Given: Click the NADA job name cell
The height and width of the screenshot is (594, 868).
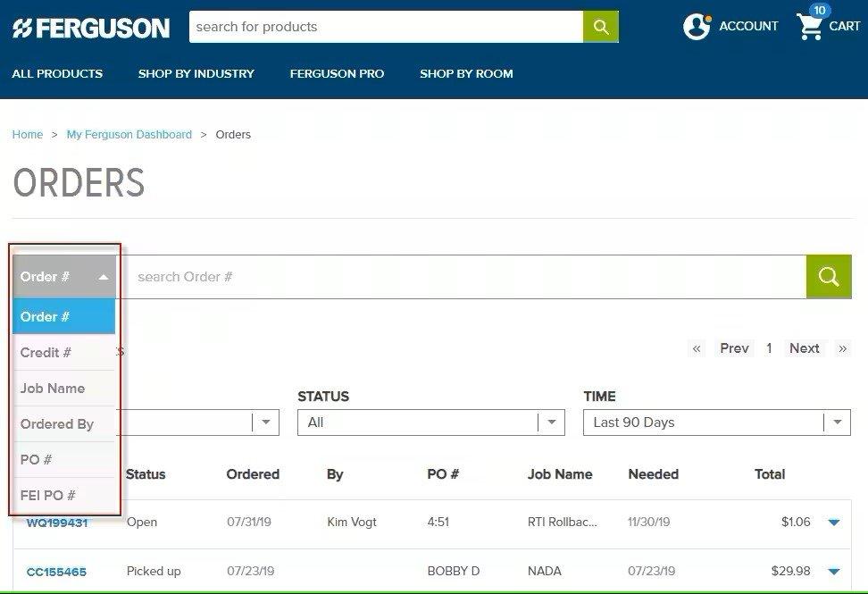Looking at the screenshot, I should point(544,571).
